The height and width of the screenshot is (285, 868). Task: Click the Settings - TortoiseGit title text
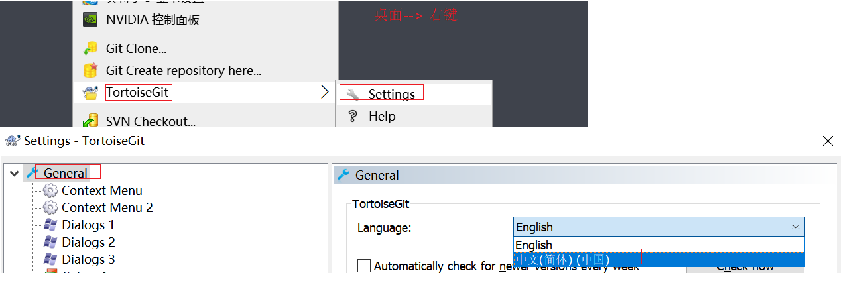pyautogui.click(x=84, y=141)
